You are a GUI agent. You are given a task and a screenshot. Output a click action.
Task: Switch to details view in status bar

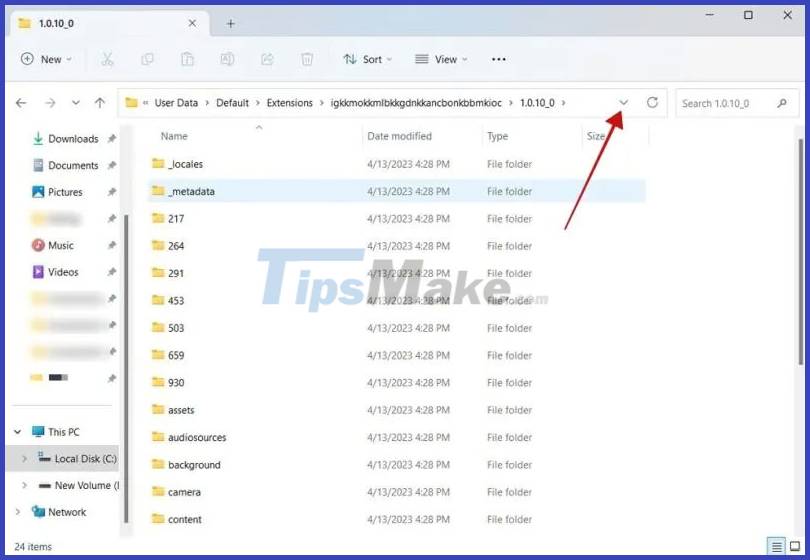[x=776, y=546]
